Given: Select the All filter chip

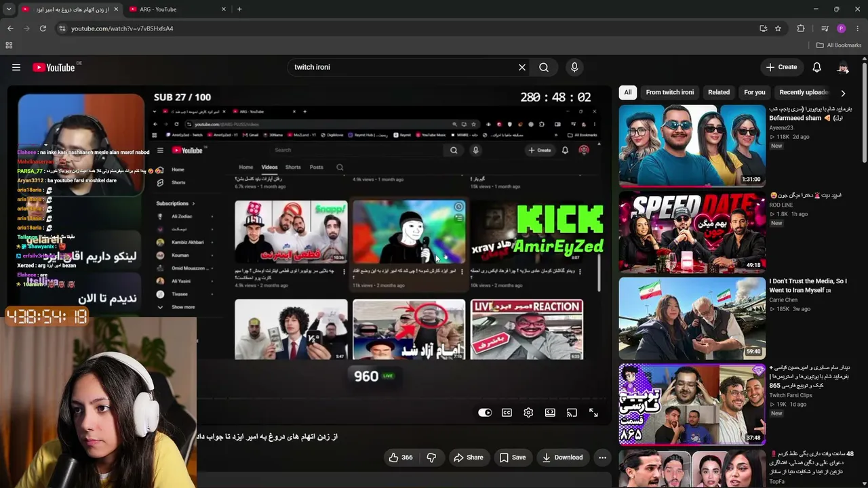Looking at the screenshot, I should point(628,92).
